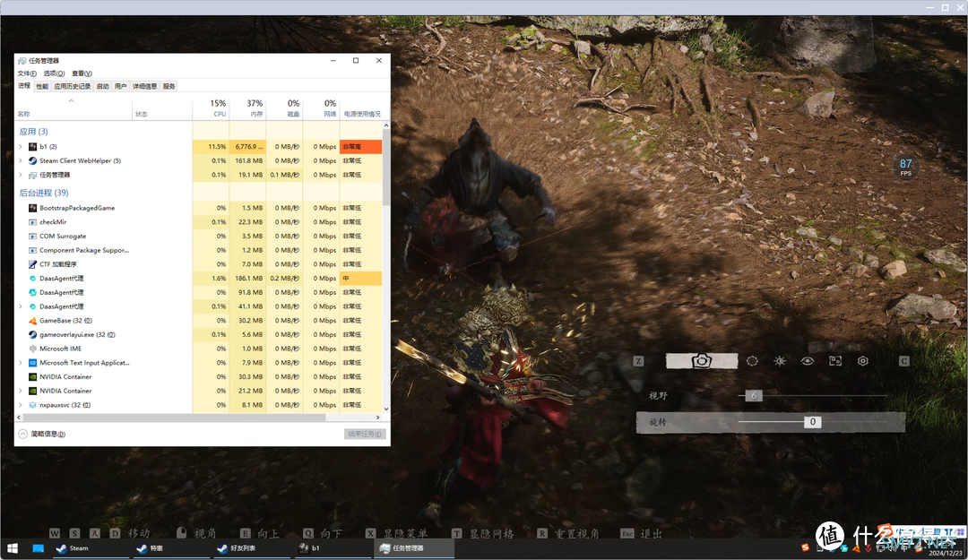968x560 pixels.
Task: Click the gameoverlayui.exe Steam icon
Action: 33,334
